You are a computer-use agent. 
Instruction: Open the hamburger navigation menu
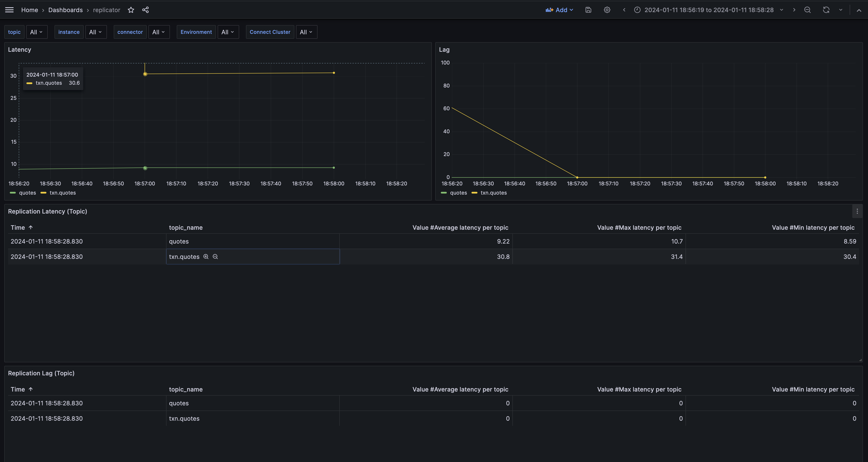coord(9,10)
